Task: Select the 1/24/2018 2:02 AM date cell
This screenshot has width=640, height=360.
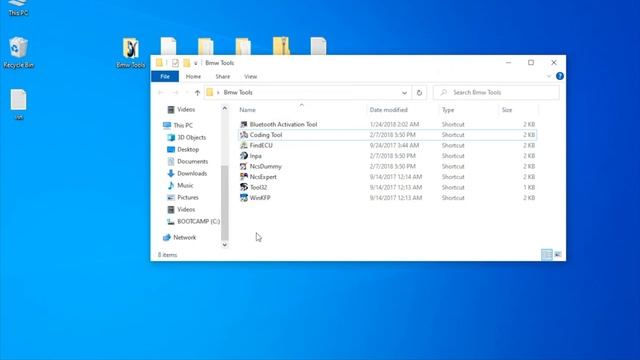Action: coord(394,124)
